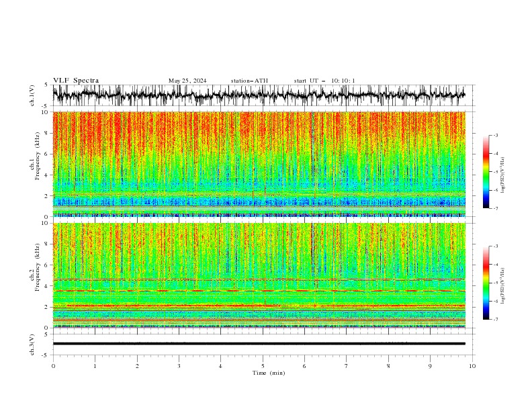Click the 6 kHz tick on ch.2 frequency axis

tap(47, 265)
